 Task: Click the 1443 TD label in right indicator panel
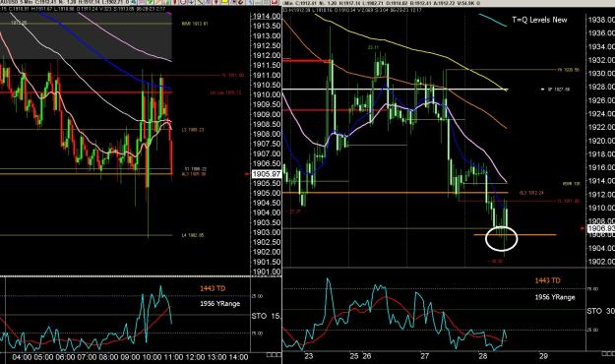tap(547, 280)
